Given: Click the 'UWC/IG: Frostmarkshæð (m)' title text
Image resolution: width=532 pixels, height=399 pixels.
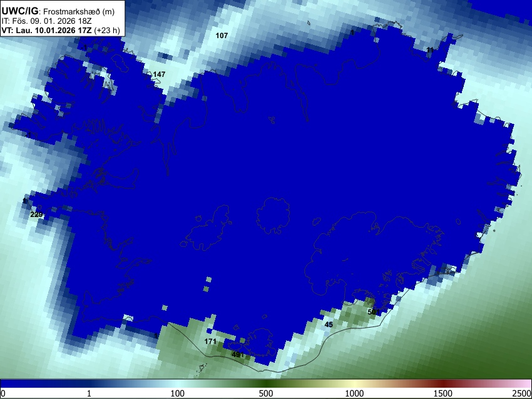Looking at the screenshot, I should 58,11.
